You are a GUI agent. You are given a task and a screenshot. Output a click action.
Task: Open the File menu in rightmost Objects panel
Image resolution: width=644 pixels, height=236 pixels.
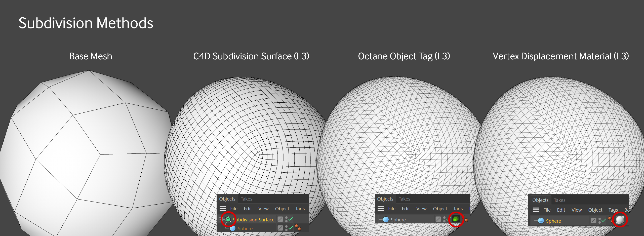547,210
